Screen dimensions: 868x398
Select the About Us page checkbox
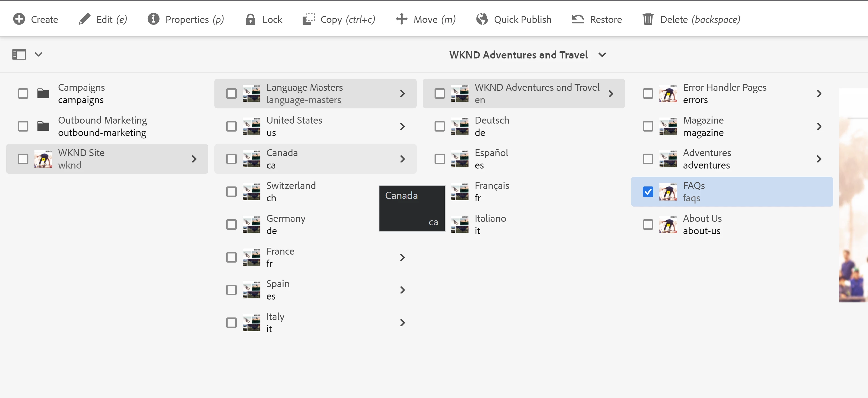pyautogui.click(x=648, y=224)
